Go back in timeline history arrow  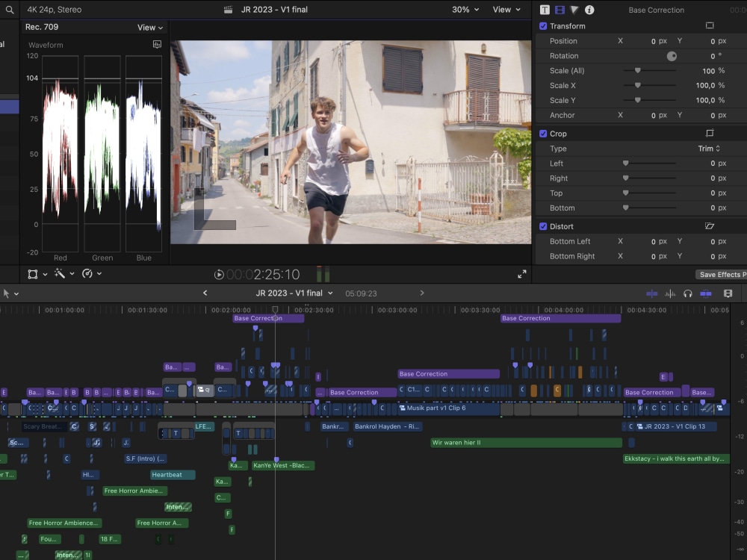[x=205, y=293]
